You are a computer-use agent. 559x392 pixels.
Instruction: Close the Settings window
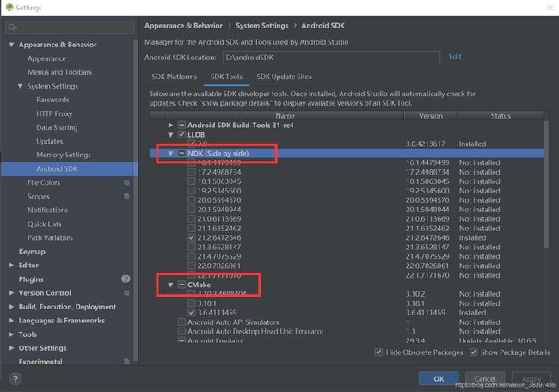(x=550, y=8)
